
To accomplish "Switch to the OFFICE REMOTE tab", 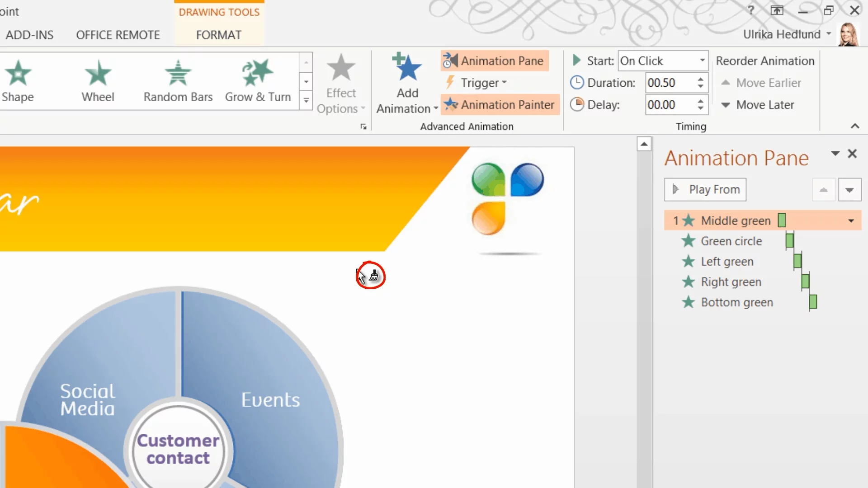I will pyautogui.click(x=118, y=35).
